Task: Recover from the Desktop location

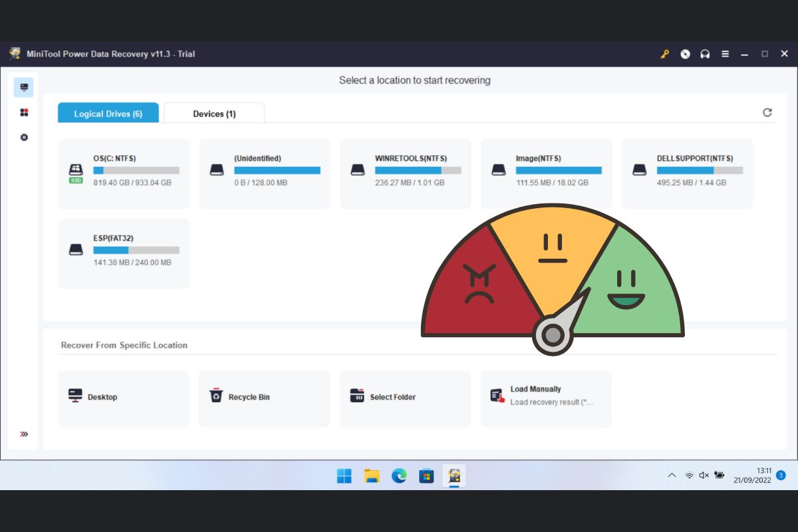Action: point(123,398)
